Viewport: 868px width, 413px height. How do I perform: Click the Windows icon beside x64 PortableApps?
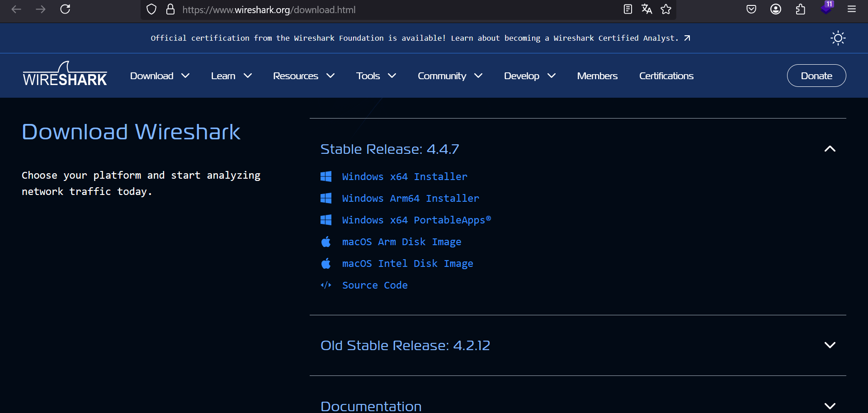(326, 220)
